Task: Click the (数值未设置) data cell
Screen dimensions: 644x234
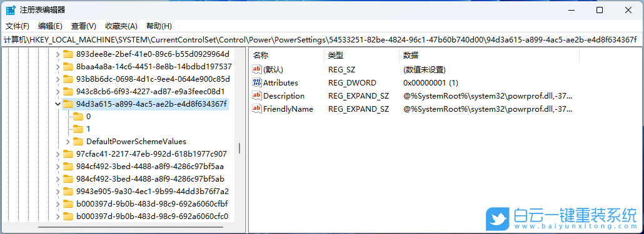Action: click(425, 70)
